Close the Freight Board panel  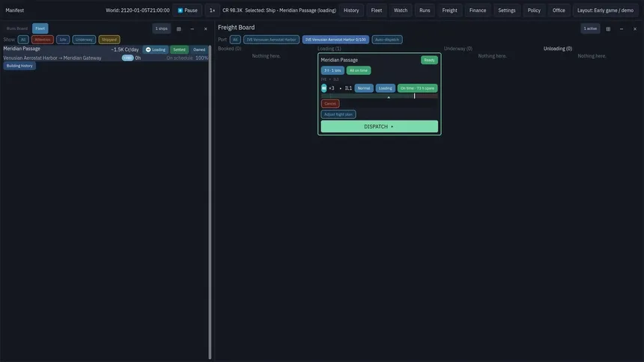[635, 28]
